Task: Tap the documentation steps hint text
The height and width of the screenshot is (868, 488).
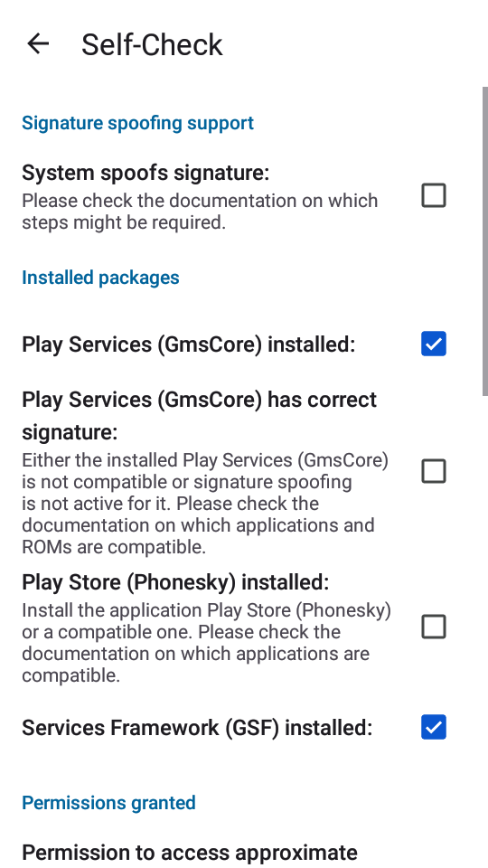Action: tap(200, 211)
